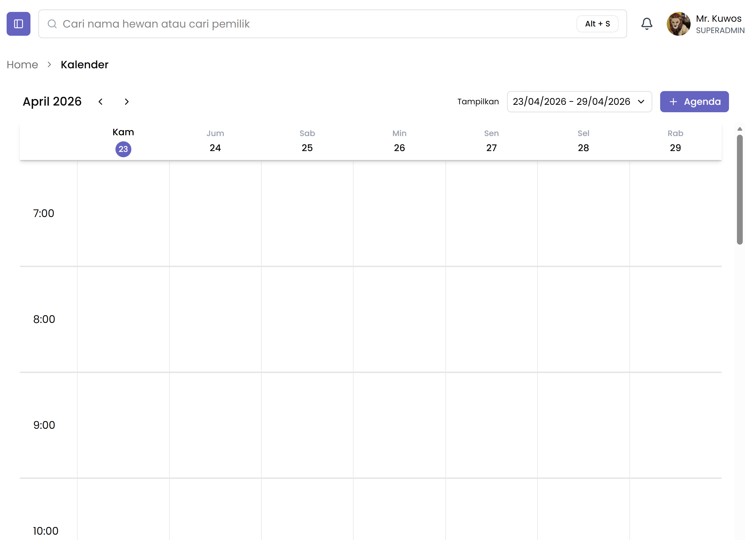Click the Tampilkan label

[478, 102]
